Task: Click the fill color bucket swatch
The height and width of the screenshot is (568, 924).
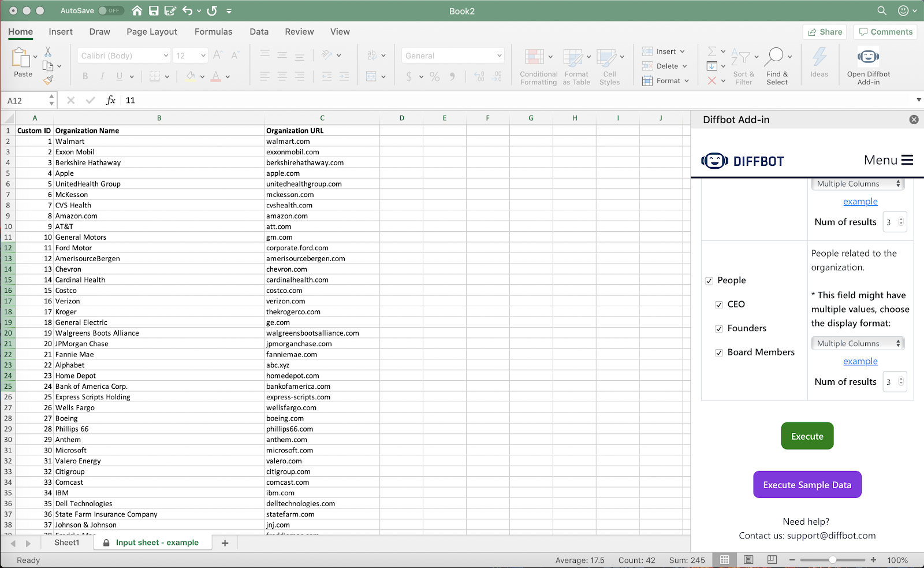Action: click(x=191, y=76)
